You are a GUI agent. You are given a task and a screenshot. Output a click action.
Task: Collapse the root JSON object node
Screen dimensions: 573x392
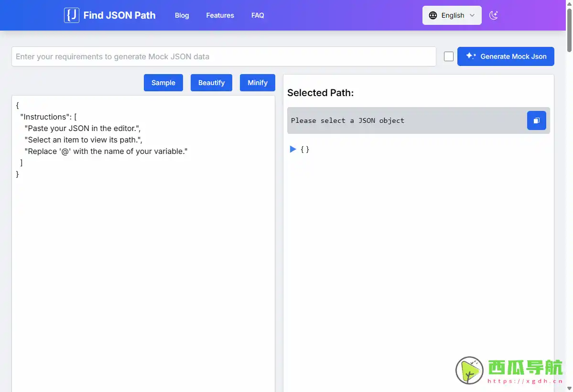click(x=292, y=149)
